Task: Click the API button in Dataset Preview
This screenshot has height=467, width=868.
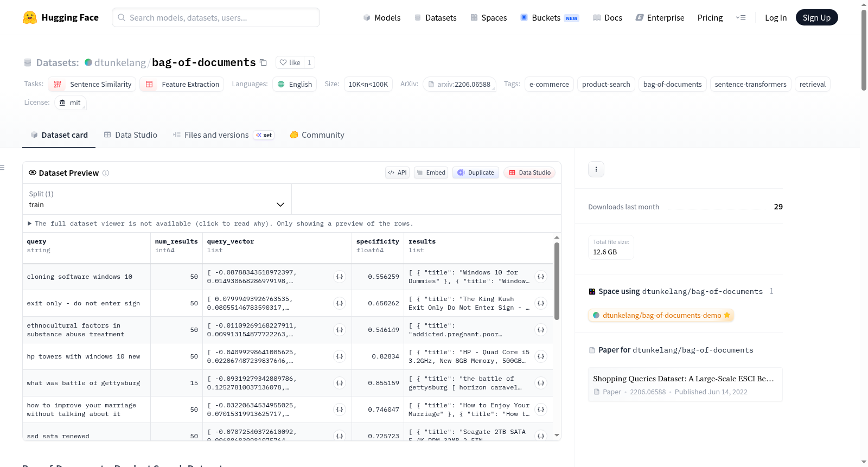Action: (x=397, y=172)
